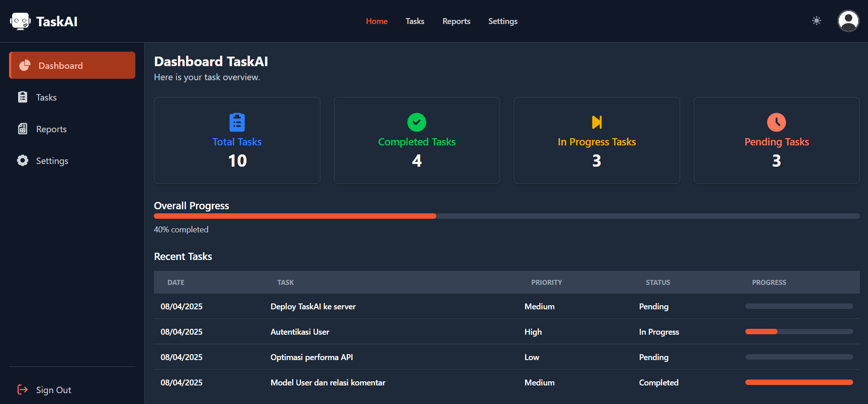Open Tasks in top navigation bar
The width and height of the screenshot is (868, 404).
tap(415, 21)
